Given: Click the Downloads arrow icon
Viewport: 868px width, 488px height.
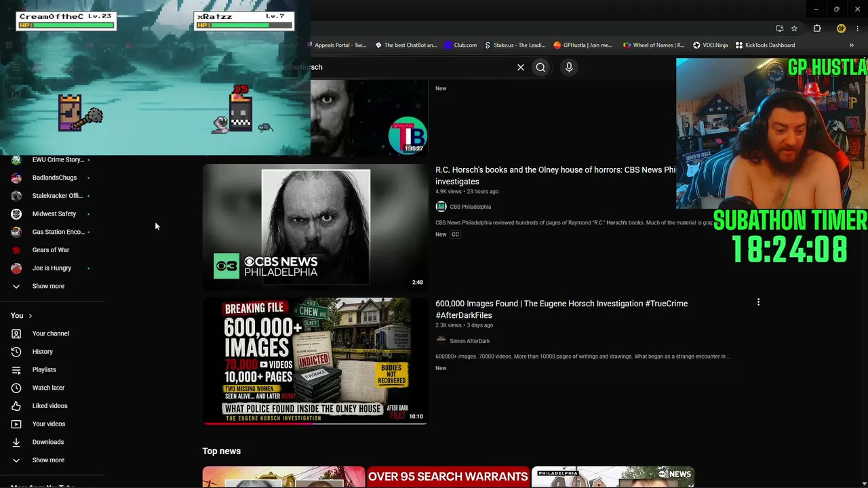Looking at the screenshot, I should point(16,442).
